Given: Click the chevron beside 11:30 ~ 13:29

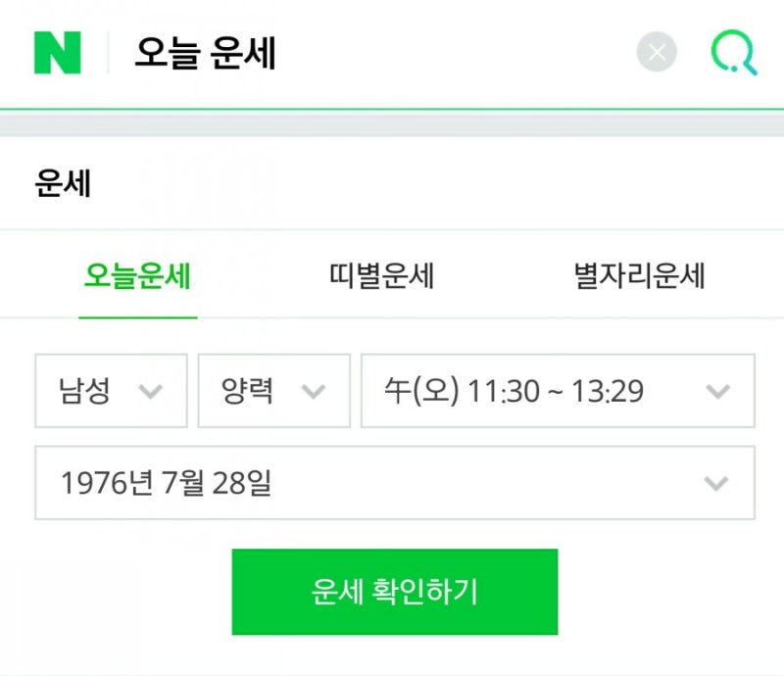Looking at the screenshot, I should (718, 391).
